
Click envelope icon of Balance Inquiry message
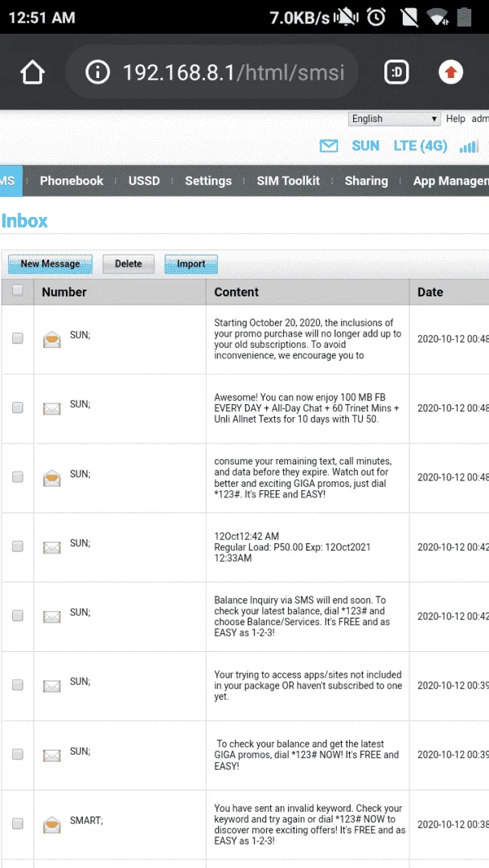click(52, 616)
